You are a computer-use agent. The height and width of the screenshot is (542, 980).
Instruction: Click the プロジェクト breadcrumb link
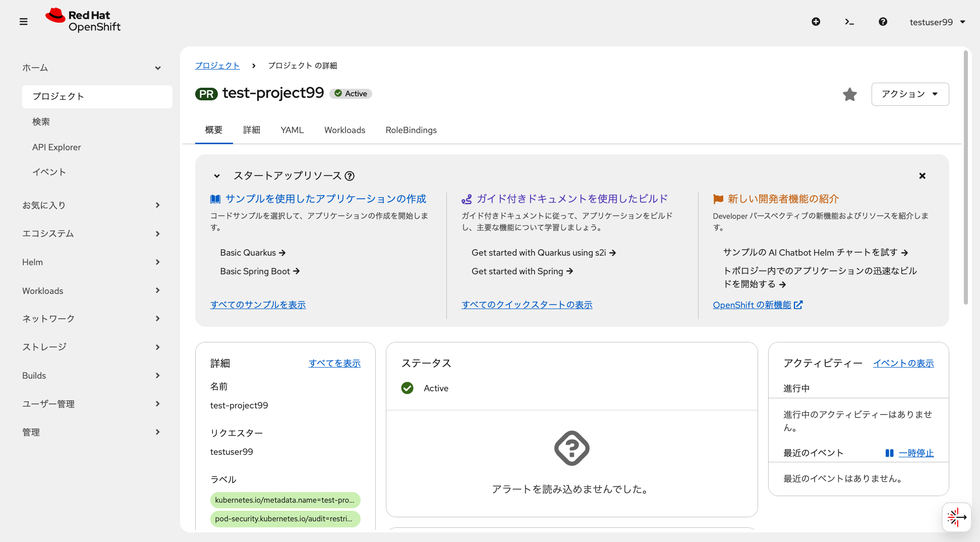(217, 65)
